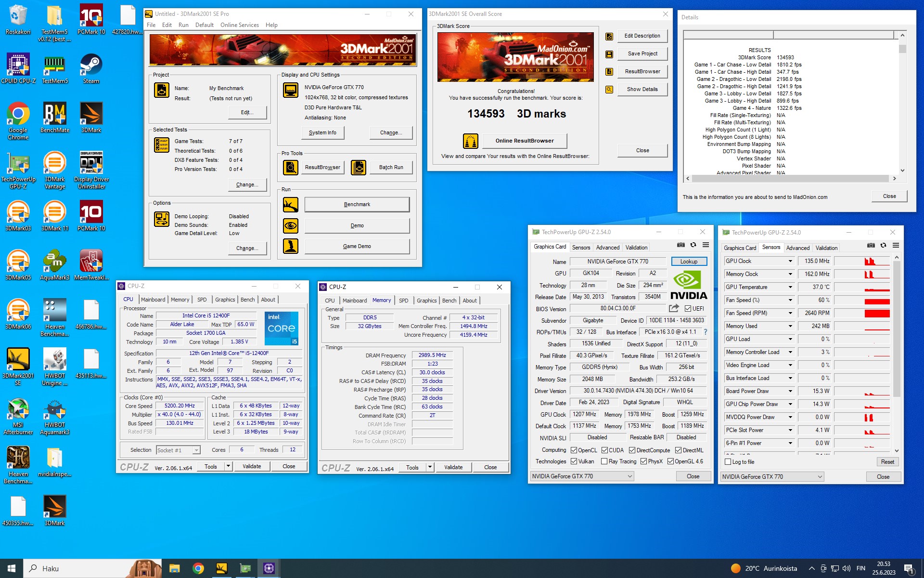The height and width of the screenshot is (578, 924).
Task: Refresh the GPU-Z Graphics Card window
Action: [x=693, y=245]
